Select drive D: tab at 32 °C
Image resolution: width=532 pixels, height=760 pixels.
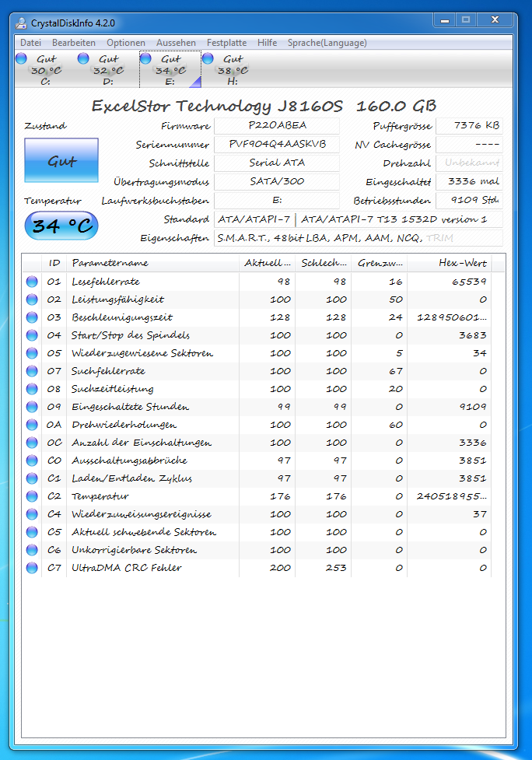108,69
